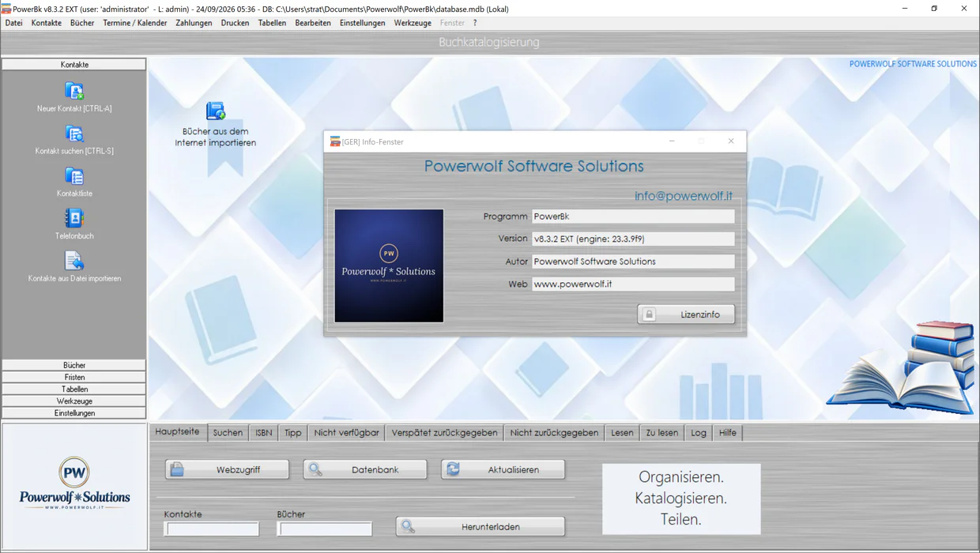Click the Herunterladen button
The width and height of the screenshot is (980, 553).
pyautogui.click(x=481, y=526)
